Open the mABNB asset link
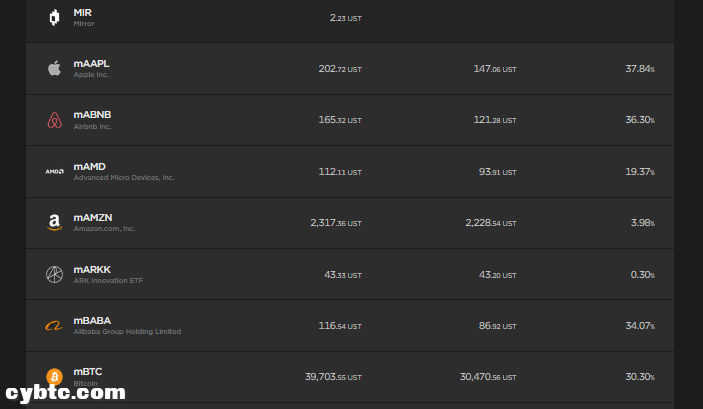 point(92,115)
